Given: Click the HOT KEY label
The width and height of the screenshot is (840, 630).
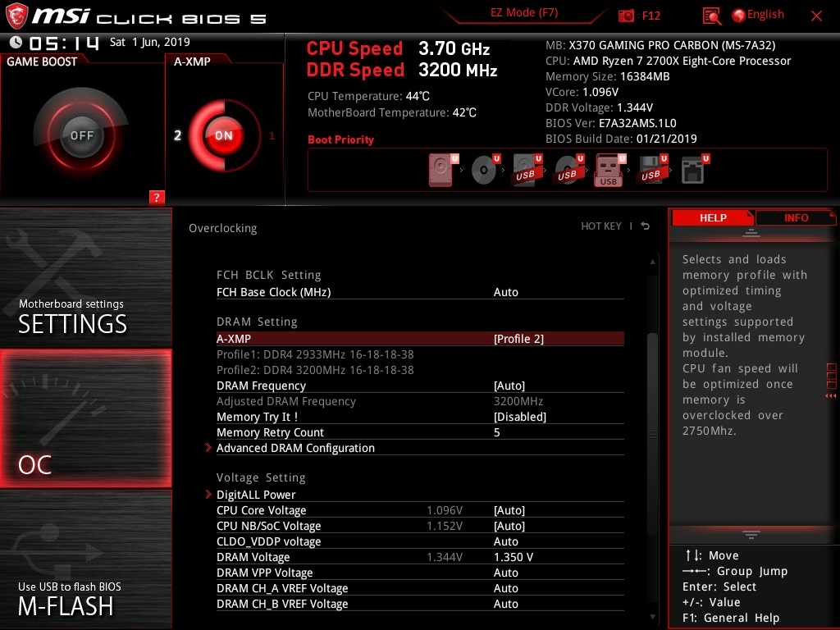Looking at the screenshot, I should click(601, 226).
